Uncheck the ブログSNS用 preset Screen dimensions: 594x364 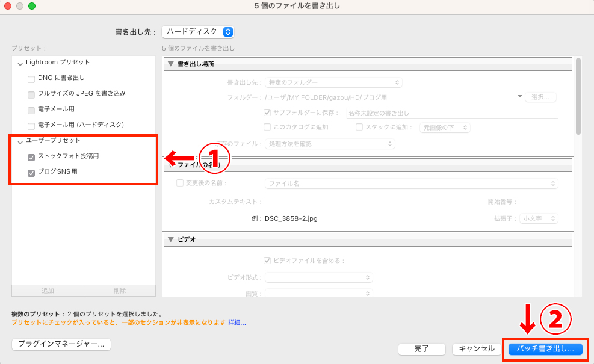(31, 173)
